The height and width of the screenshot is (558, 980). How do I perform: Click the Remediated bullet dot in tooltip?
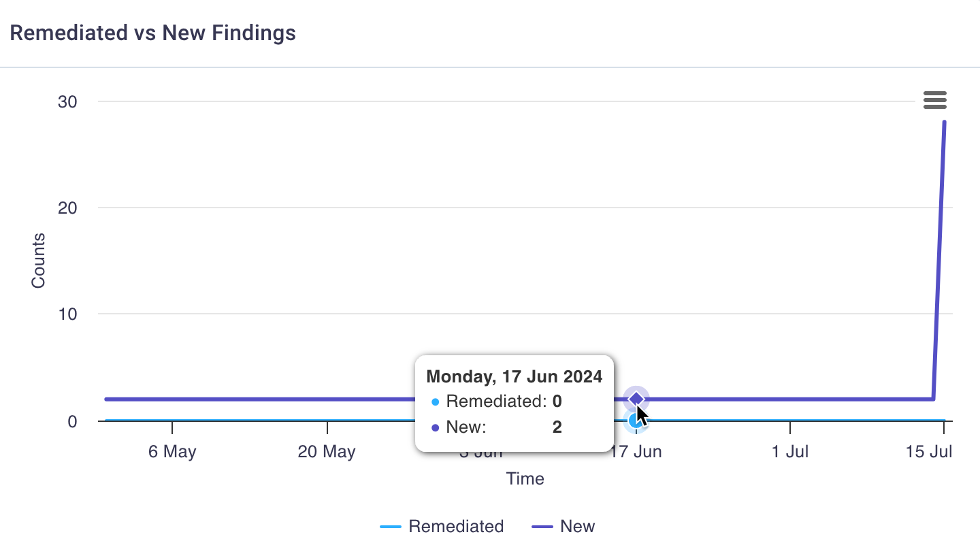point(436,402)
